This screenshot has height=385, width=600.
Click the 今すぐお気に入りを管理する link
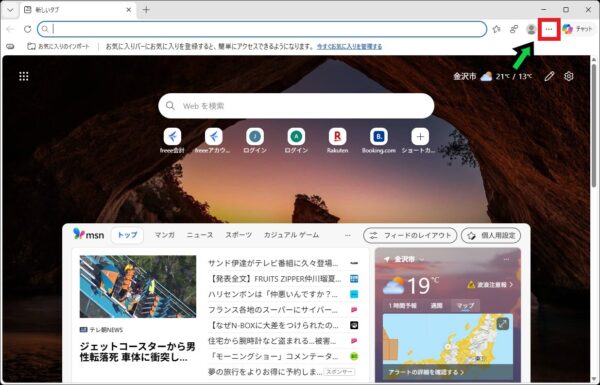click(x=349, y=46)
